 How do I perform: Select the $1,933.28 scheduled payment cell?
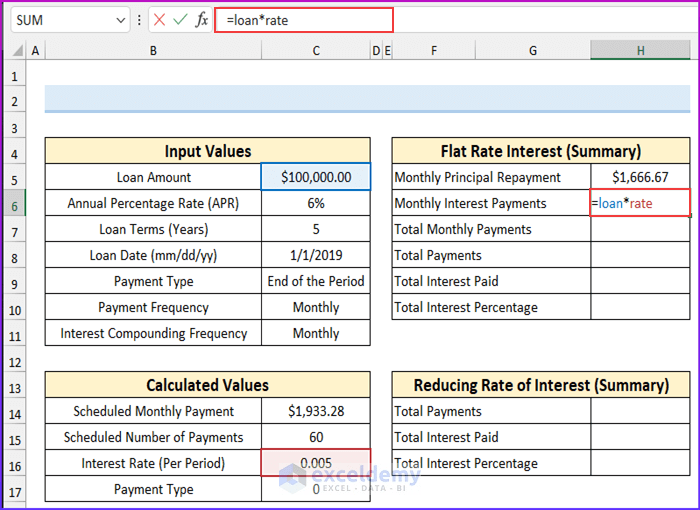(x=316, y=411)
